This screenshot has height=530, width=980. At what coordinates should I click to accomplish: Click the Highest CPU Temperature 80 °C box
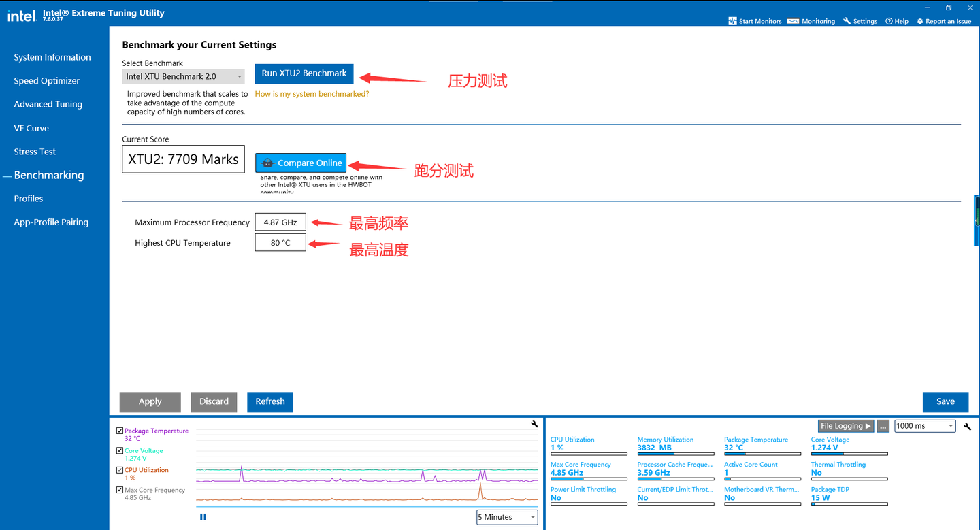pos(280,243)
